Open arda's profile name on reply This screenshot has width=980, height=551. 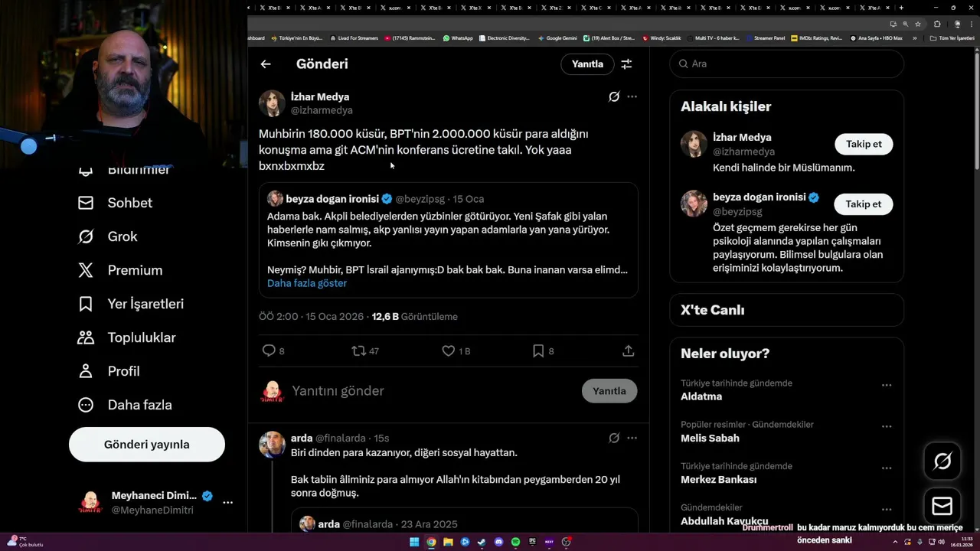tap(302, 439)
